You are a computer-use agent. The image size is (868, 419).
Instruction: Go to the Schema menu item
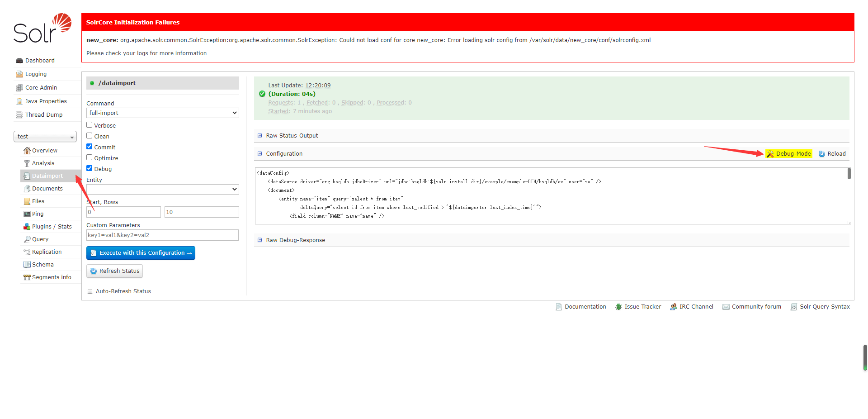coord(42,265)
